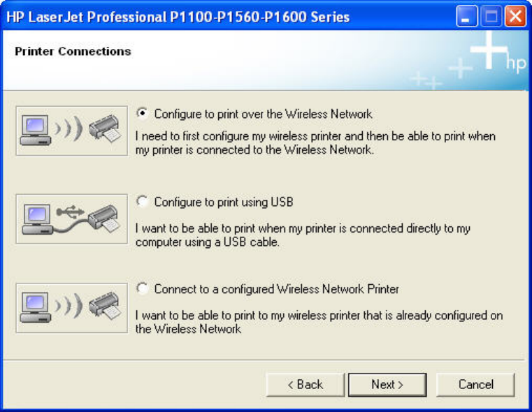The height and width of the screenshot is (412, 532).
Task: Click the printer icon in the top wireless illustration
Action: [x=105, y=128]
